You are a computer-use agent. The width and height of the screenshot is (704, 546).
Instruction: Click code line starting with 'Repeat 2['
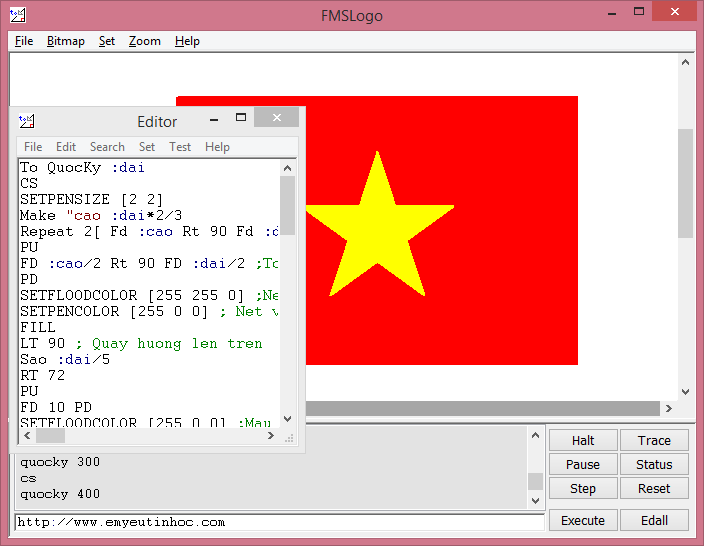click(x=149, y=232)
